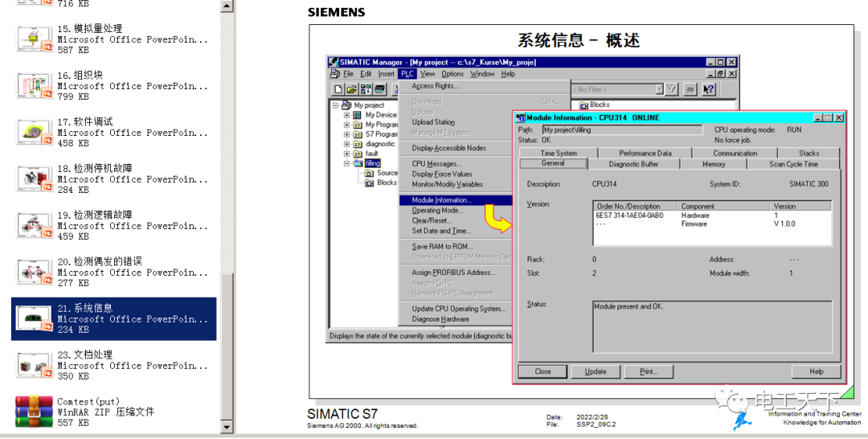Screen dimensions: 868x439
Task: Select the 16. 组织块 PowerPoint file icon
Action: pyautogui.click(x=35, y=86)
